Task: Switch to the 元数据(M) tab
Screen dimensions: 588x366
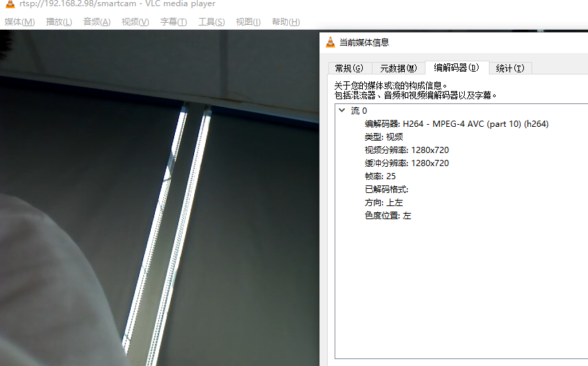Action: (x=398, y=68)
